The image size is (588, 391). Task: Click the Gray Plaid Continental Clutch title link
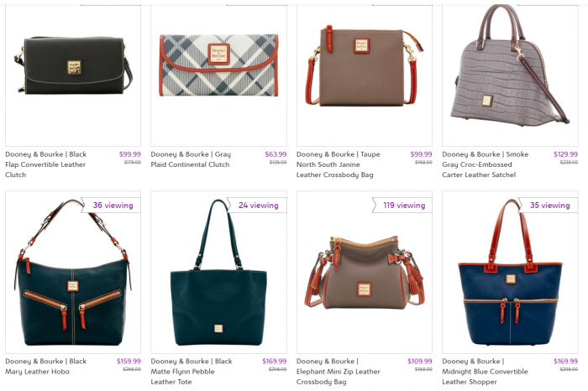191,159
